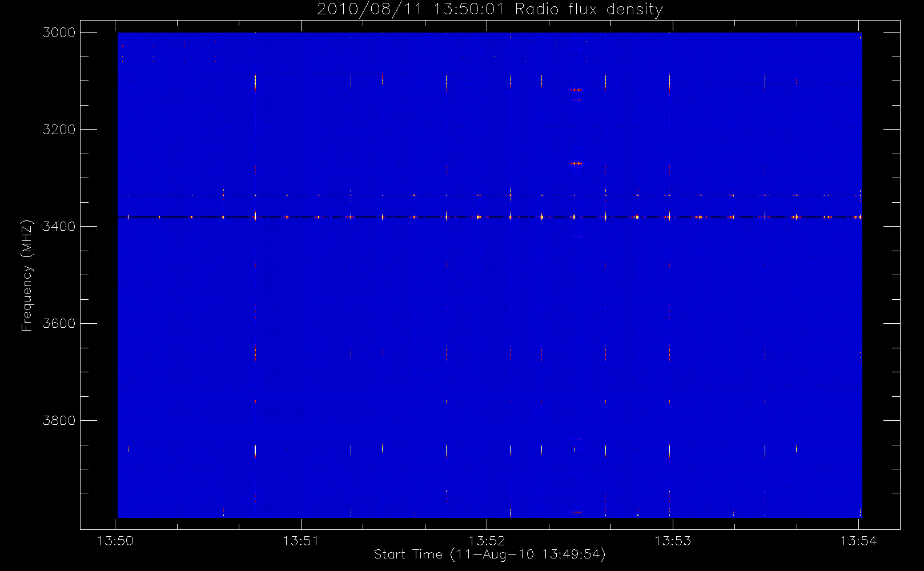Viewport: 924px width, 571px height.
Task: Click the "Start Time (11-Aug-10 13:49:54)" axis title
Action: (489, 554)
